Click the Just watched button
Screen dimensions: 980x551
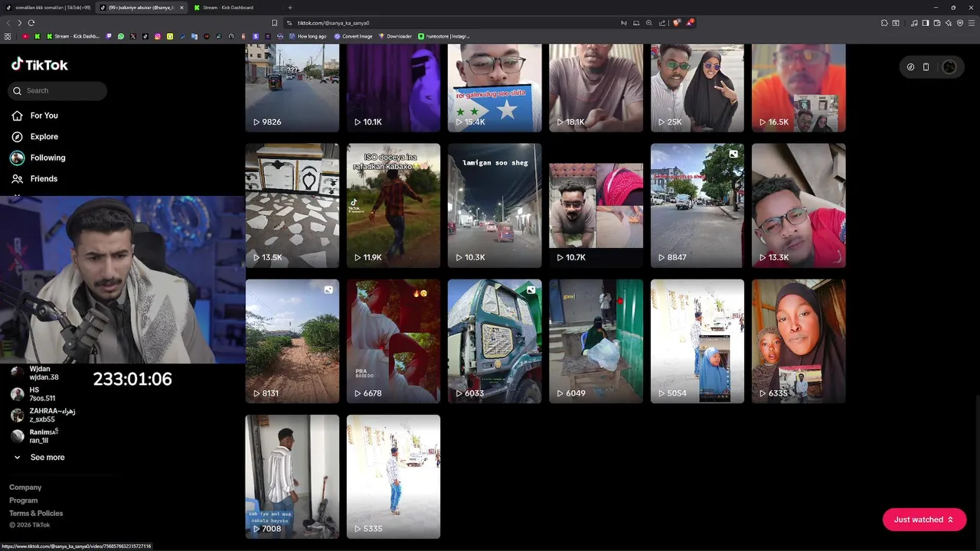924,520
